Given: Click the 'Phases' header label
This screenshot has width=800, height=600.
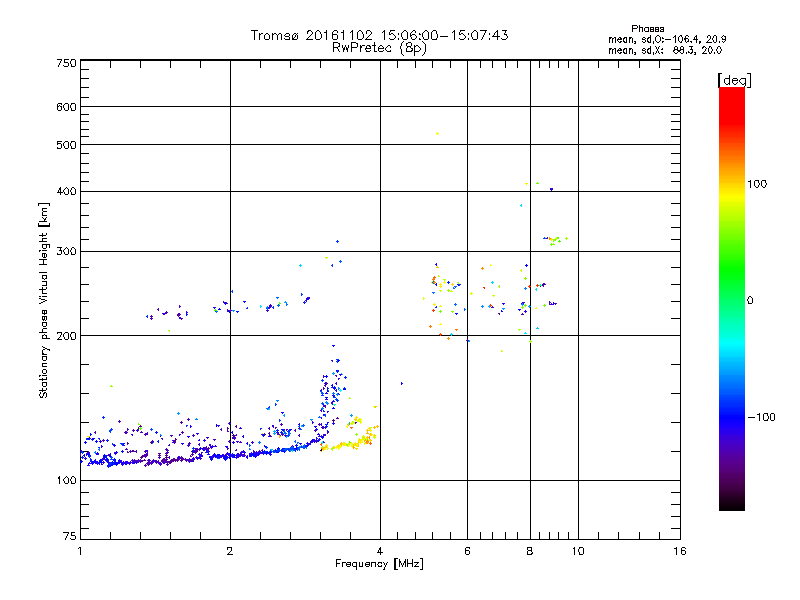Looking at the screenshot, I should (x=647, y=29).
